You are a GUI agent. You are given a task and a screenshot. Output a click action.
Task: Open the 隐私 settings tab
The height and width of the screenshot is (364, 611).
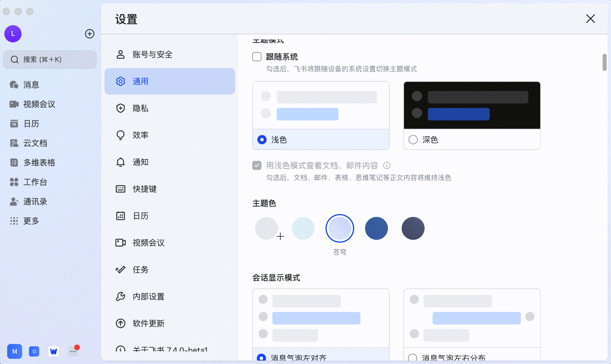tap(170, 108)
